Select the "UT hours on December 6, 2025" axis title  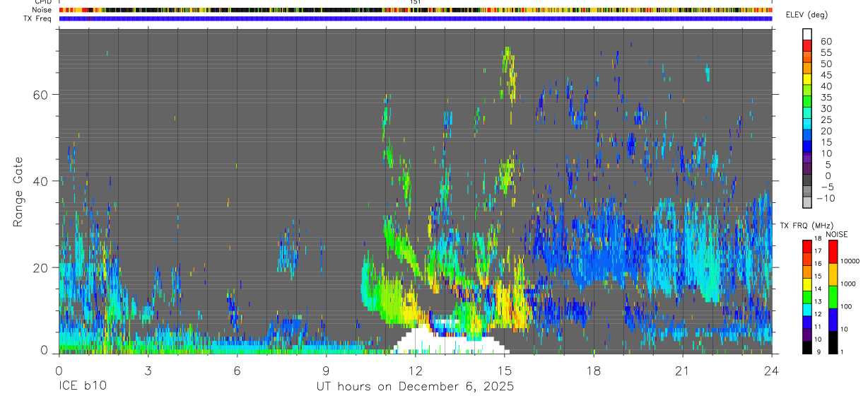coord(415,387)
